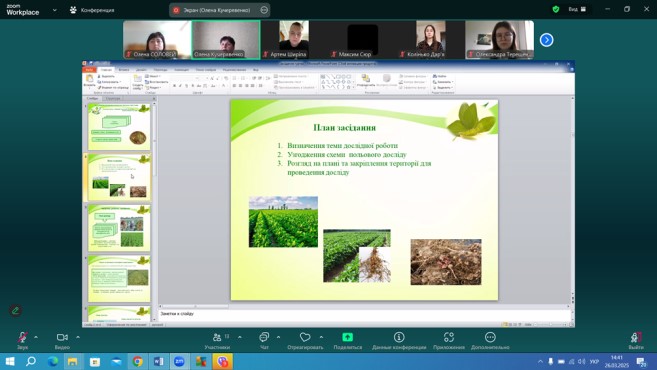Click the Italic formatting icon in ribbon
The width and height of the screenshot is (657, 370).
(x=180, y=86)
